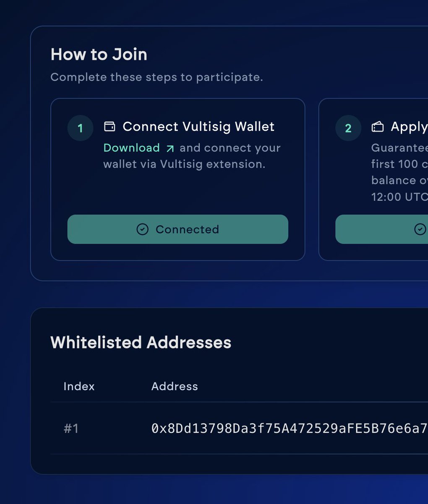This screenshot has height=504, width=428.
Task: Click the step 2 number badge
Action: (348, 128)
